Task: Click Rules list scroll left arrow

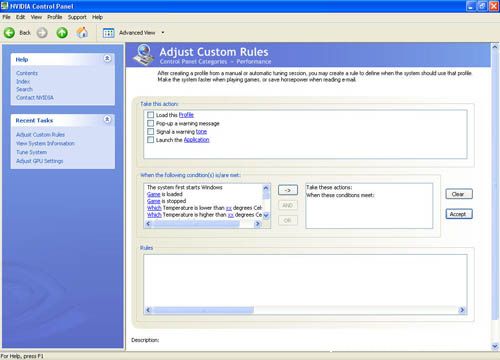Action: [x=148, y=310]
